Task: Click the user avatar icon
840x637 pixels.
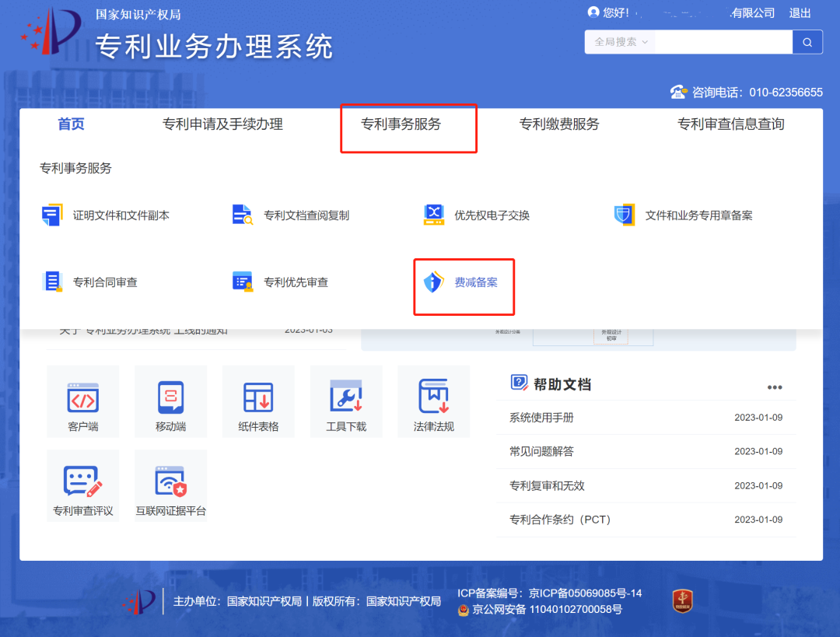Action: click(593, 12)
